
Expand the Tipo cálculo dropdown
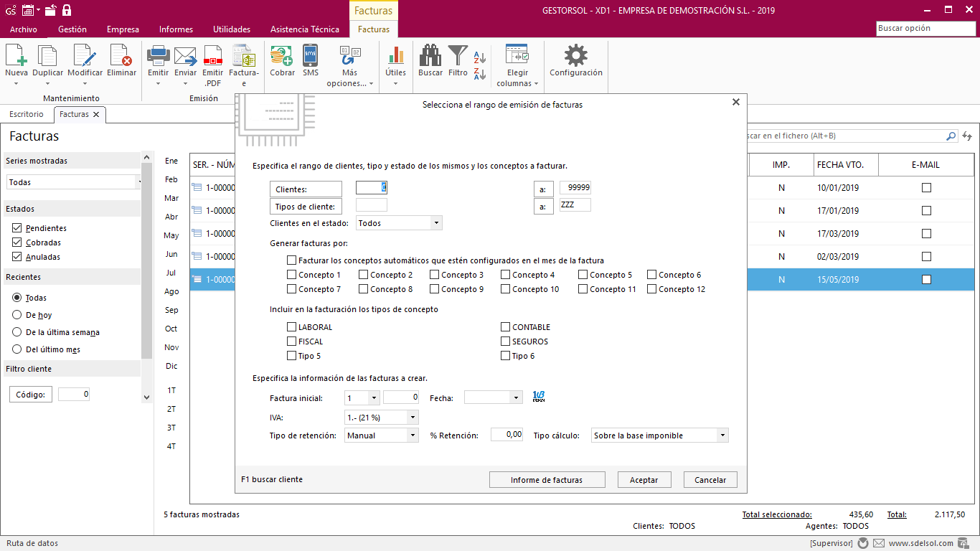[722, 435]
